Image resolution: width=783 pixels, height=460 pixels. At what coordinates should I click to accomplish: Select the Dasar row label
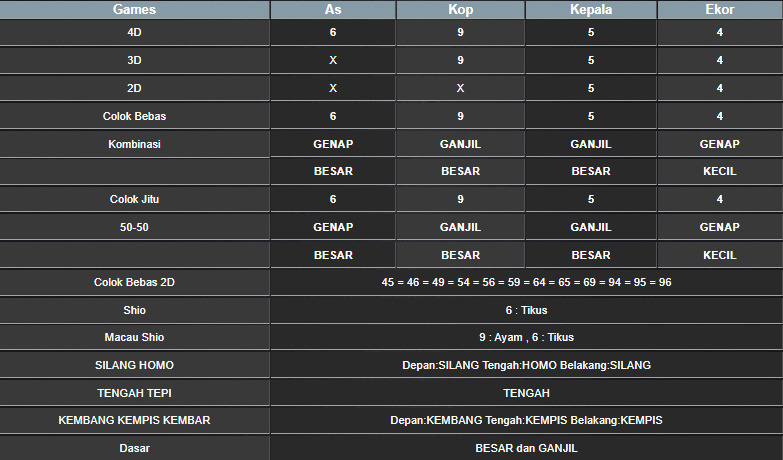click(x=134, y=448)
